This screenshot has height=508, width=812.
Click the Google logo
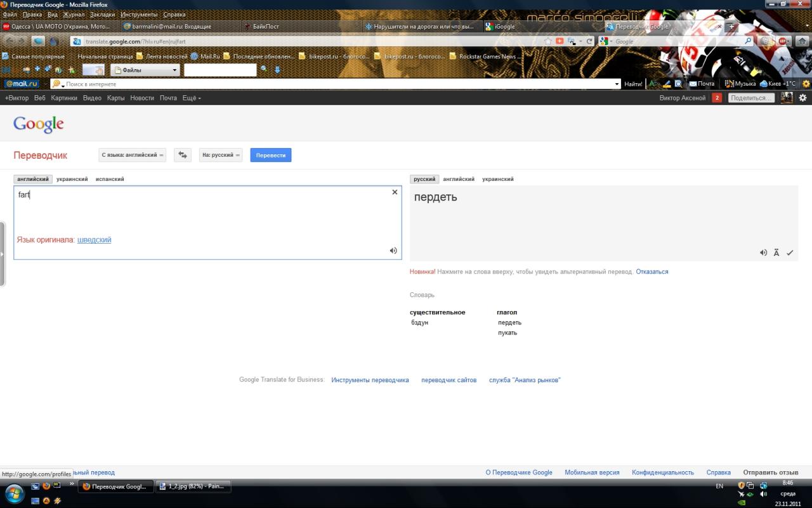[39, 124]
